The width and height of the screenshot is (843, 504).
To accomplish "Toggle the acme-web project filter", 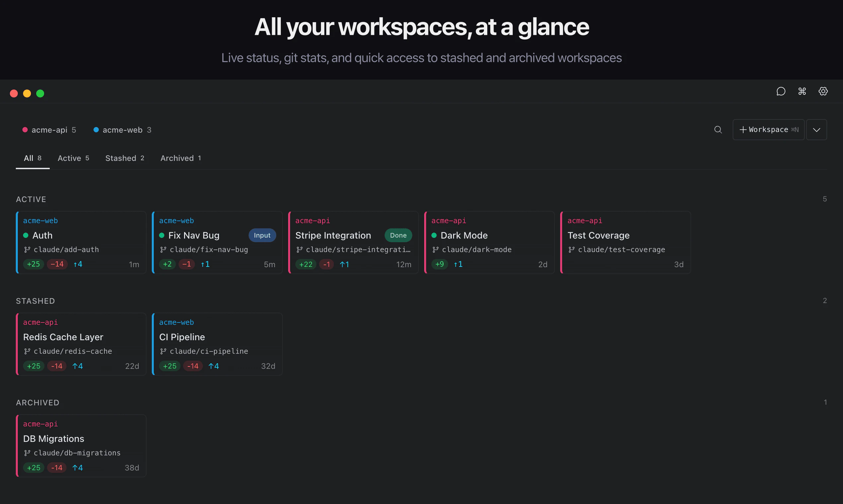I will pyautogui.click(x=122, y=130).
